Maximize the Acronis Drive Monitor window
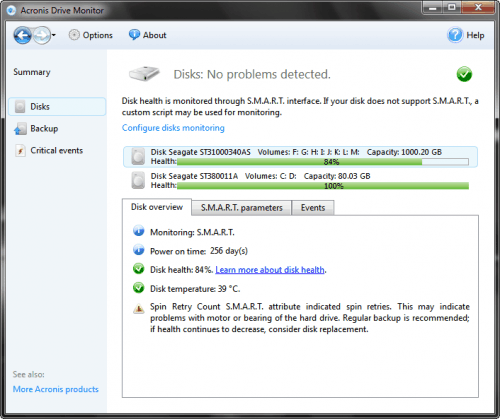This screenshot has height=419, width=500. click(x=452, y=8)
